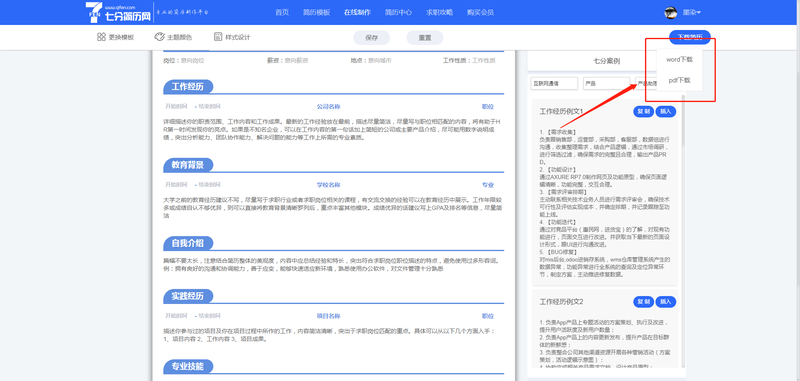
Task: Click the 七分简历网 site logo
Action: (118, 12)
